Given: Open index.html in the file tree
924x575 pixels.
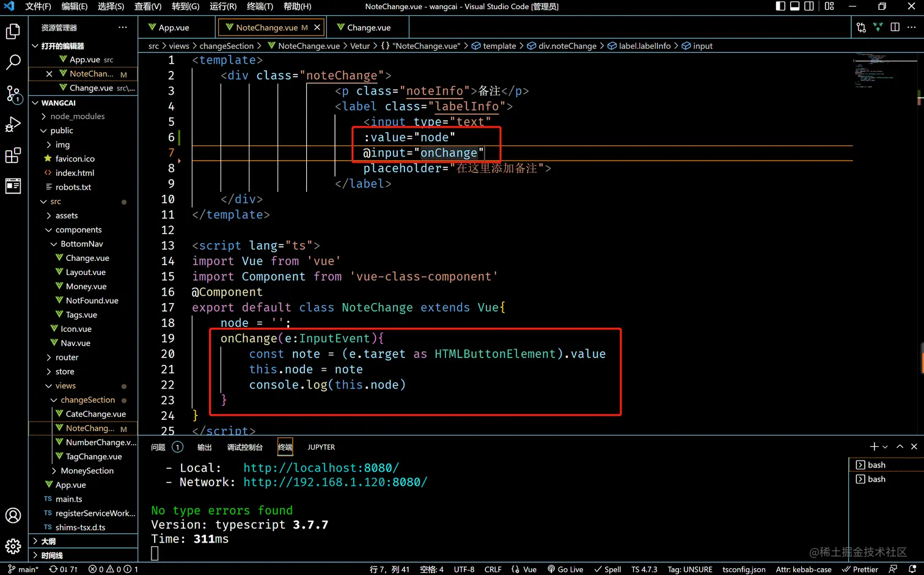Looking at the screenshot, I should click(x=75, y=172).
